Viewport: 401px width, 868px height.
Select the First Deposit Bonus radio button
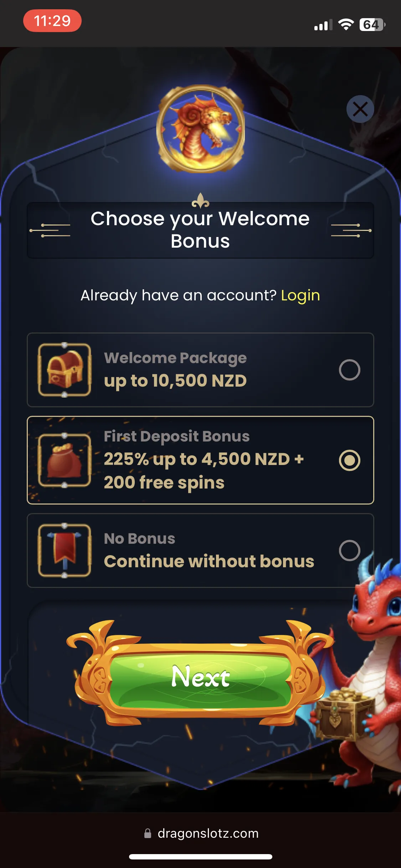click(x=349, y=460)
